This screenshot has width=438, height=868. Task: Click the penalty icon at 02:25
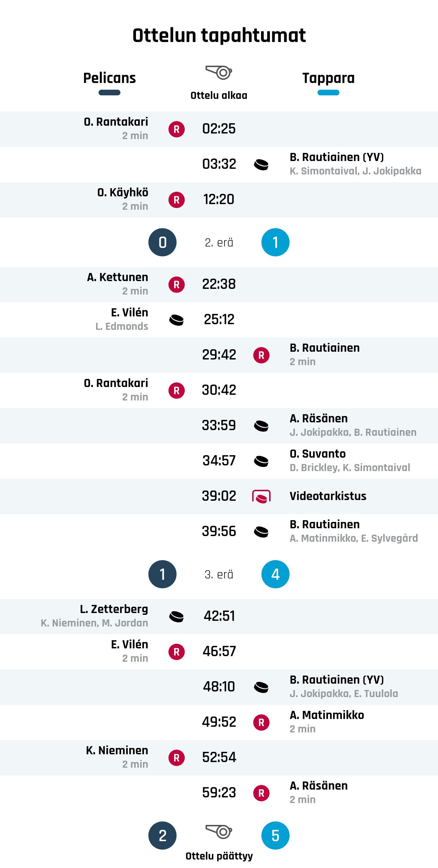tap(177, 129)
